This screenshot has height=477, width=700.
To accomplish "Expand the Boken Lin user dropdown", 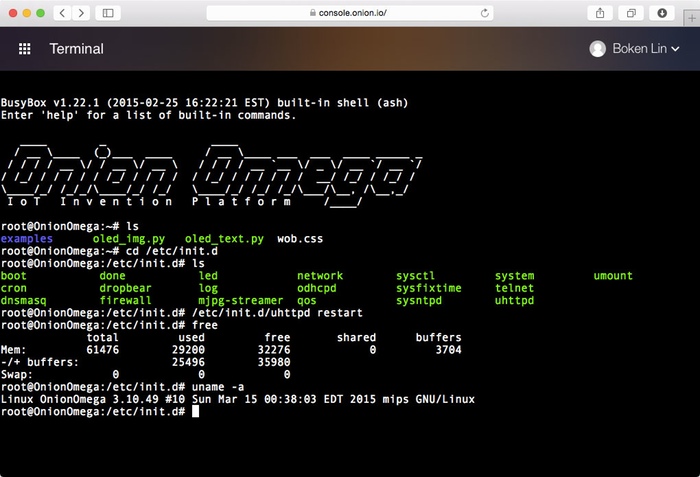I will [675, 49].
